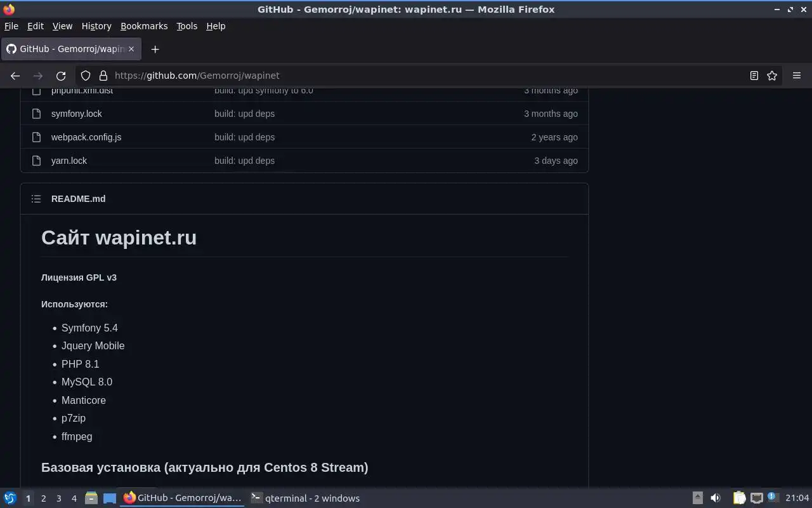Close the GitHub Gemorroj/wapinet tab

tap(131, 49)
